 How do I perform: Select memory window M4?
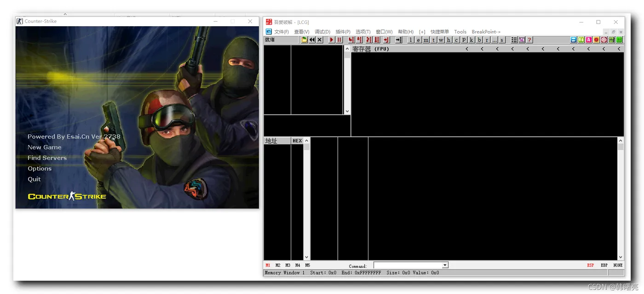298,265
